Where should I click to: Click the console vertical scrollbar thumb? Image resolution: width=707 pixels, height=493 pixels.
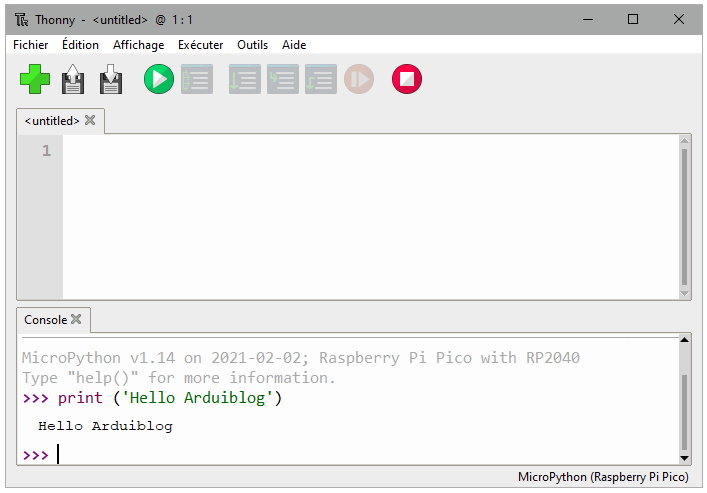pyautogui.click(x=684, y=413)
